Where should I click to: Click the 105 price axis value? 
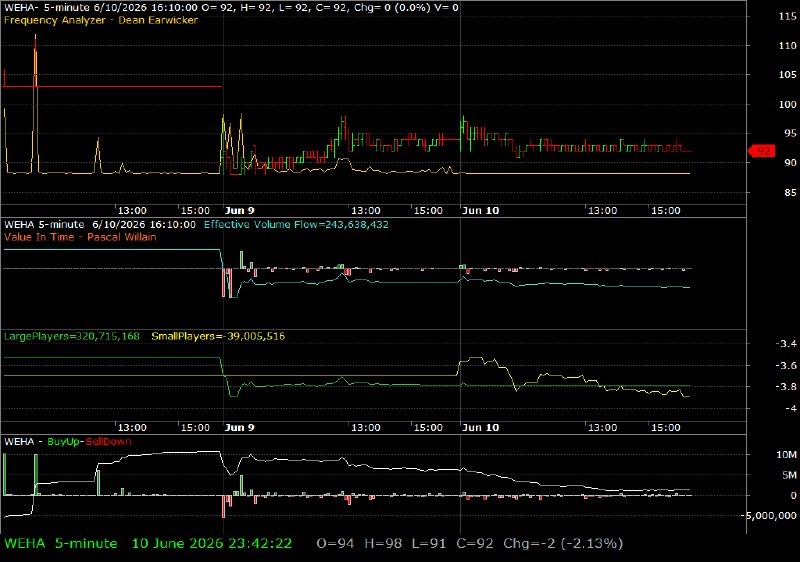tap(787, 74)
